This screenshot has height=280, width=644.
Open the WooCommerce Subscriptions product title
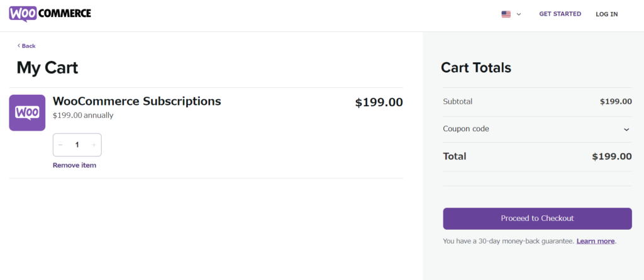(137, 100)
